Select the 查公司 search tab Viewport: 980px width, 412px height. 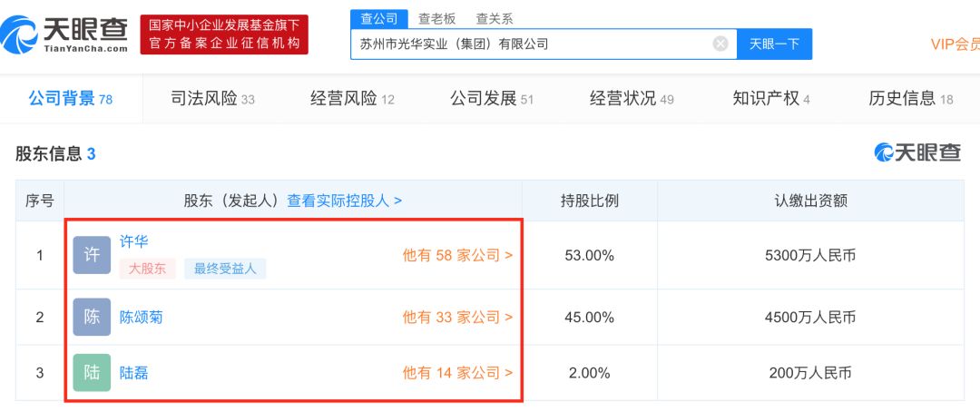click(x=378, y=18)
